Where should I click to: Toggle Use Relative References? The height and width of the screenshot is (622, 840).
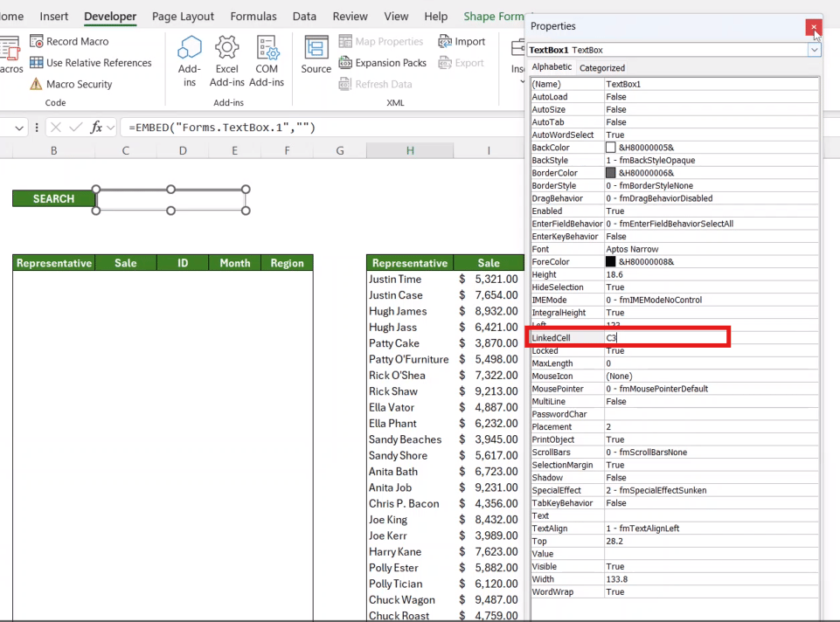point(91,63)
